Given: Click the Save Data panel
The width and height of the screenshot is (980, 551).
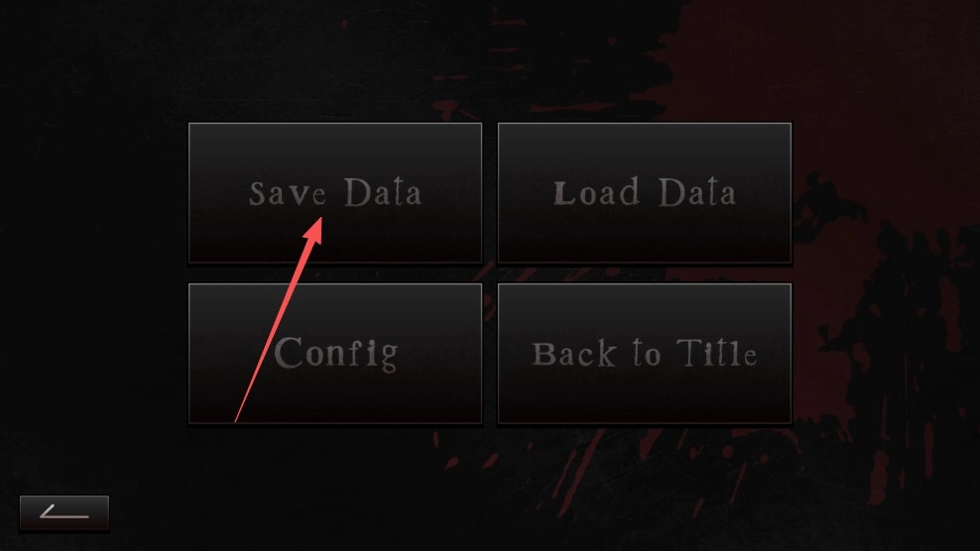Looking at the screenshot, I should point(335,192).
